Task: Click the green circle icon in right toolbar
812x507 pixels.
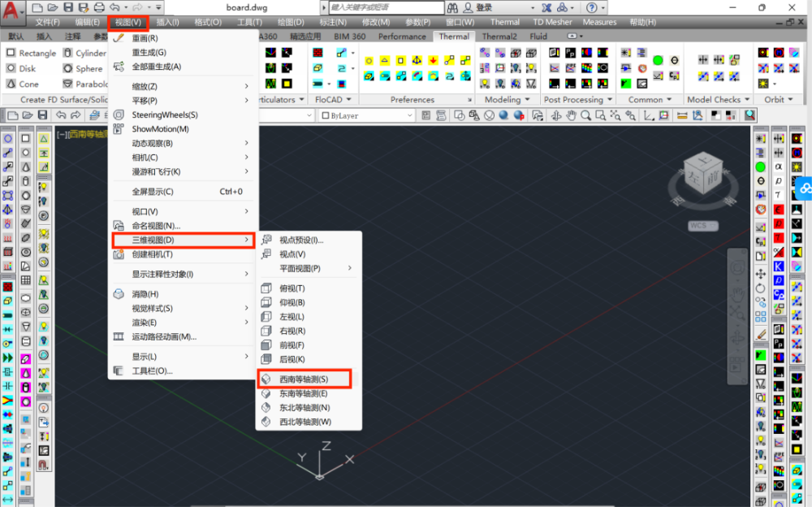Action: tap(760, 167)
